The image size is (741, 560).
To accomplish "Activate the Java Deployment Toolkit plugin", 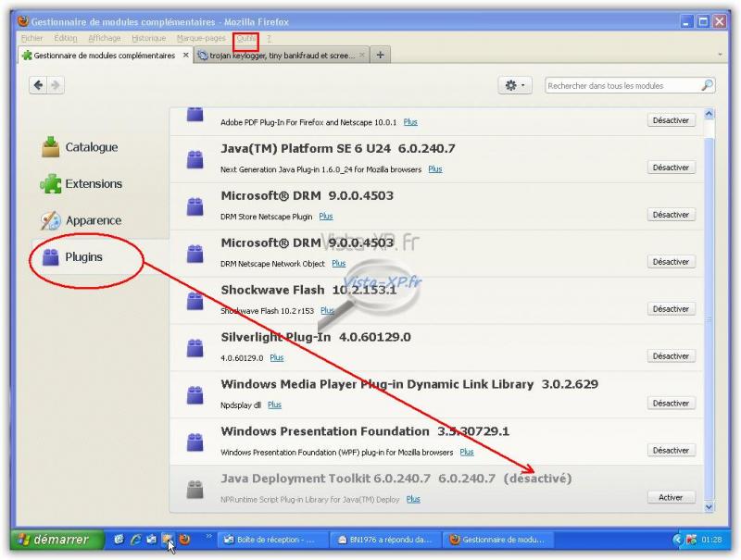I will [671, 498].
